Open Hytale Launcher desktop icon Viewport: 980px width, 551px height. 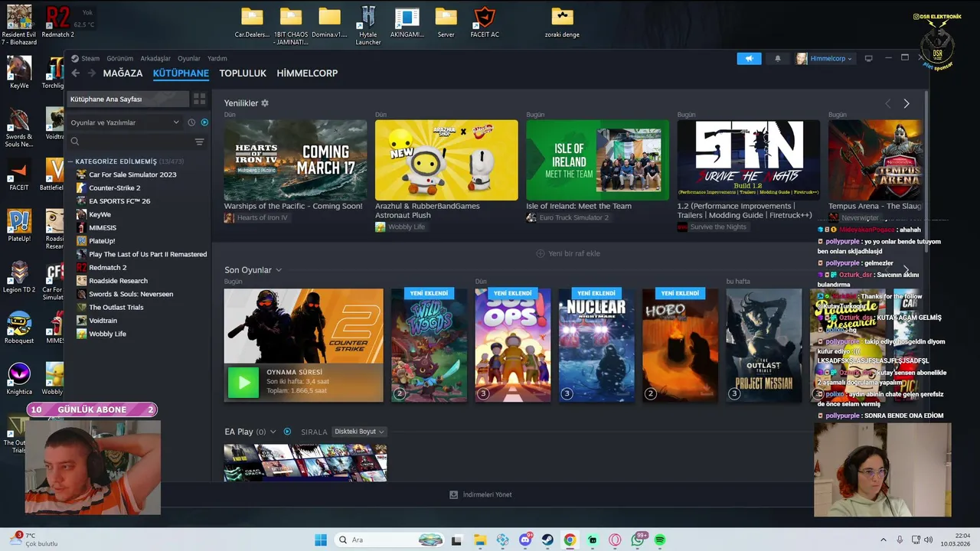tap(368, 24)
